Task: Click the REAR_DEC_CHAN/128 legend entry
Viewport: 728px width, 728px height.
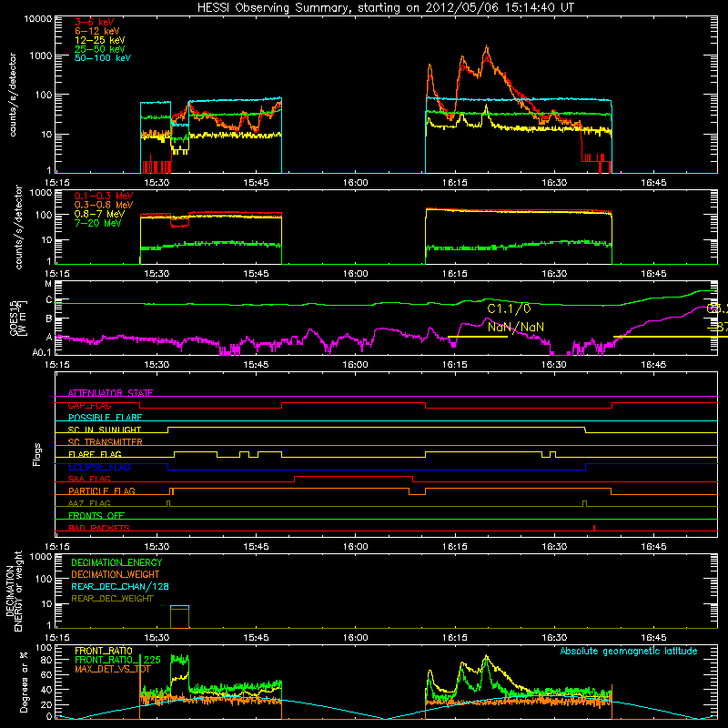Action: click(x=120, y=586)
